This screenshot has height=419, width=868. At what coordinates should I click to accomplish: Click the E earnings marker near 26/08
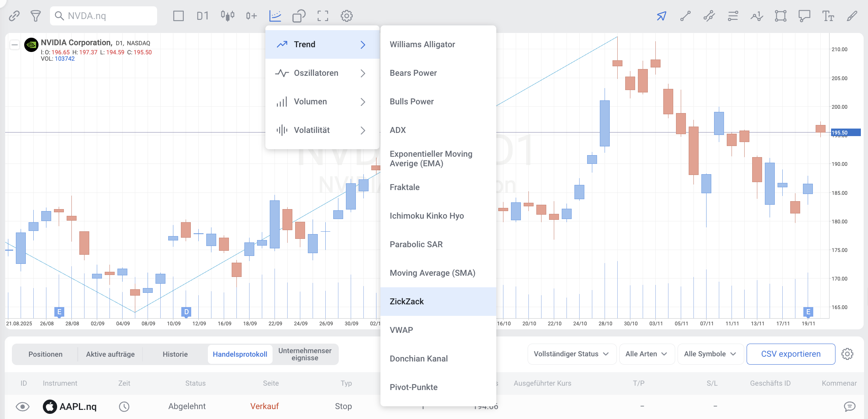click(59, 312)
